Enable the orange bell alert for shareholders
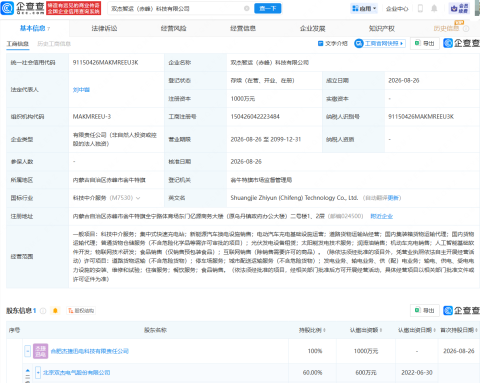The image size is (480, 383). coord(55,311)
